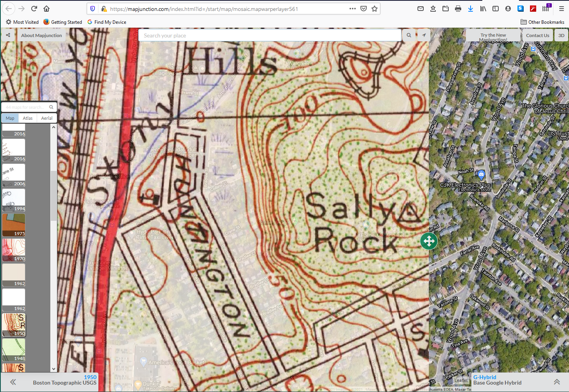
Task: Click the bookmark star in the address bar
Action: (375, 9)
